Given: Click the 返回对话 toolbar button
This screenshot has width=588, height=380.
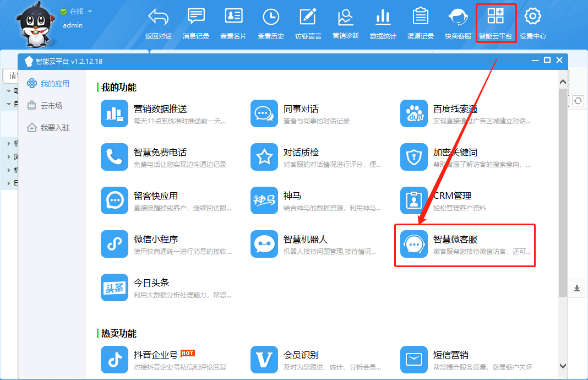Looking at the screenshot, I should click(x=159, y=23).
